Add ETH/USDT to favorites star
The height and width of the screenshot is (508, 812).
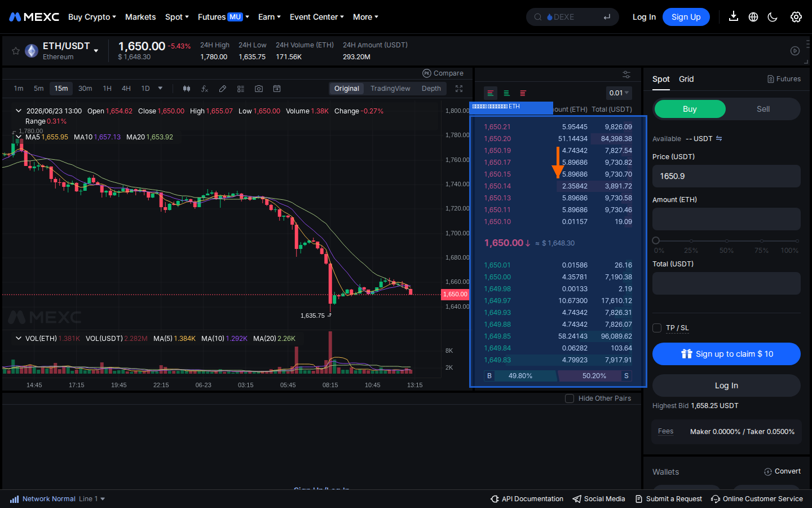[16, 51]
